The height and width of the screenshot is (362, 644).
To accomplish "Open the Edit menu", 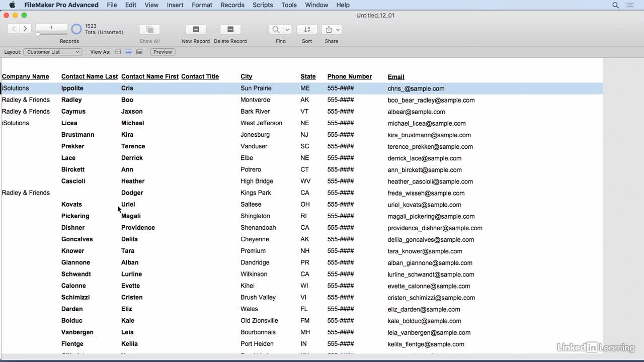I will [131, 5].
